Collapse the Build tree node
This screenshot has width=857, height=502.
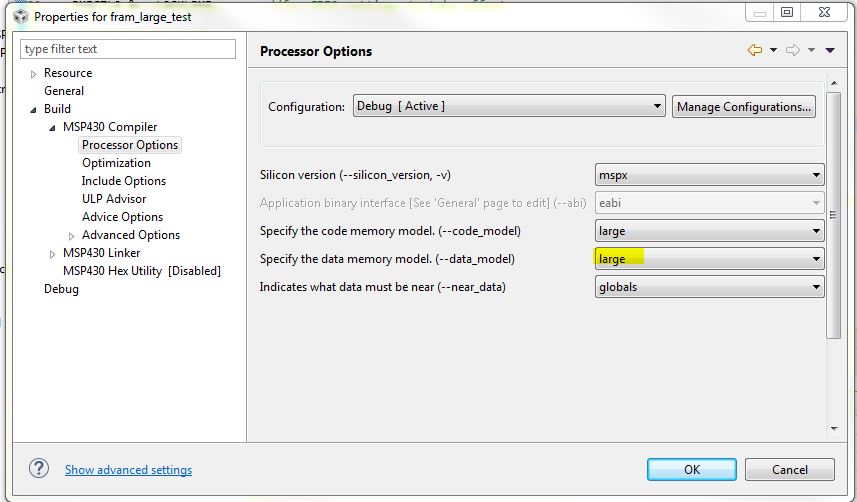pos(34,109)
